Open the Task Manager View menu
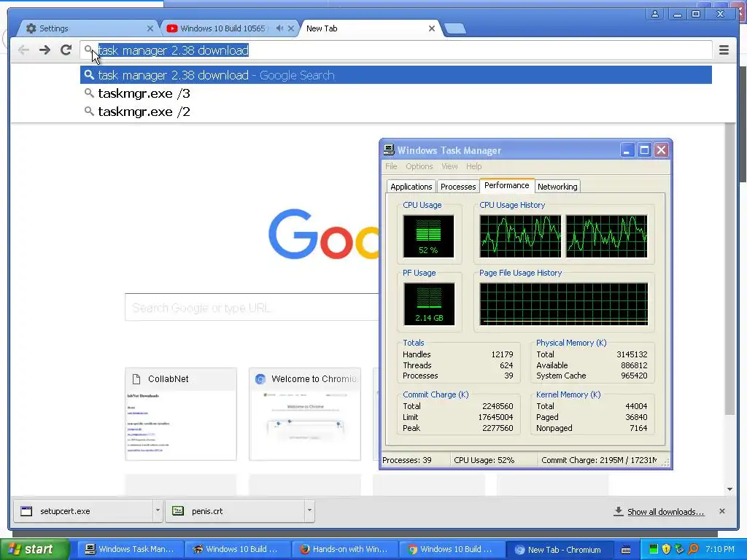 click(449, 166)
